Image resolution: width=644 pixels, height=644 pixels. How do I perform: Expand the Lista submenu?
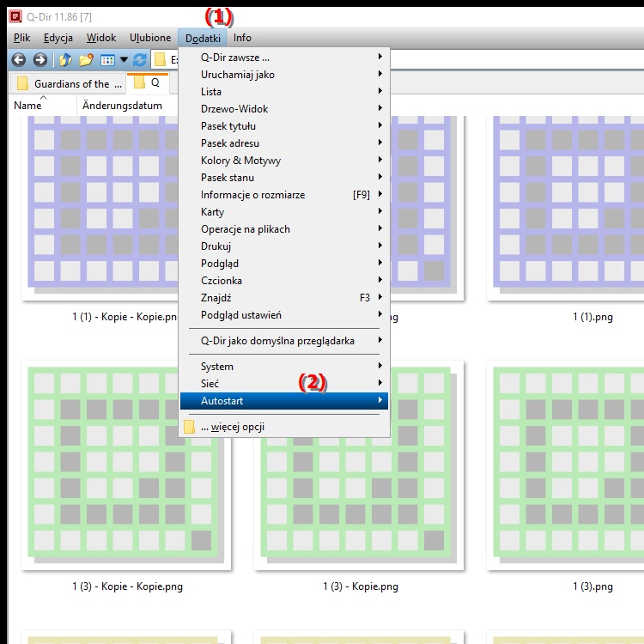(x=284, y=92)
